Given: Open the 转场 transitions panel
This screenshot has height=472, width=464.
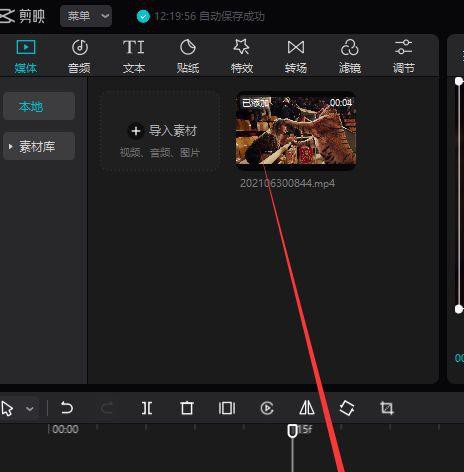Looking at the screenshot, I should tap(296, 56).
